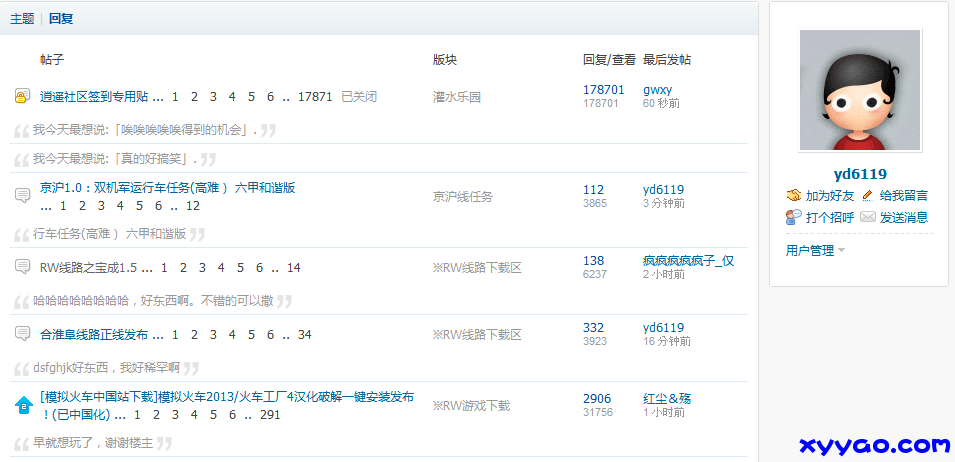Open last poster 红尘&殇
Image resolution: width=955 pixels, height=462 pixels.
667,399
